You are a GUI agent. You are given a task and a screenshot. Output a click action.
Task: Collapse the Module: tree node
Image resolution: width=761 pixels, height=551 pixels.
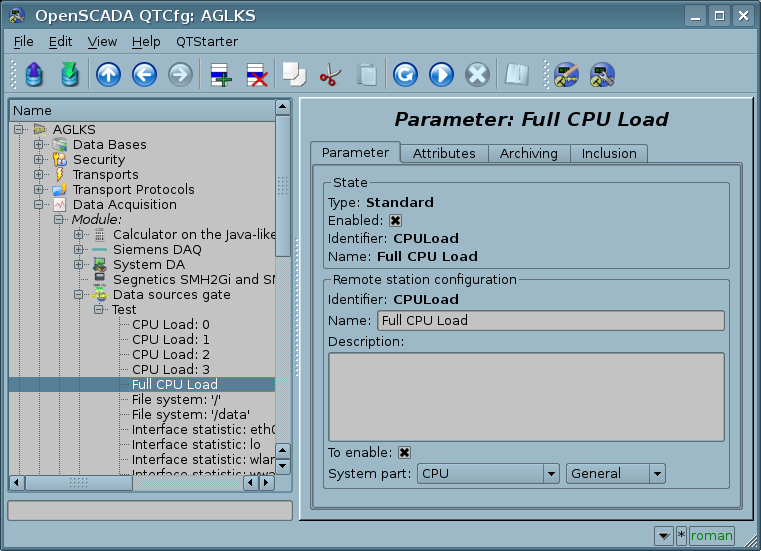59,220
